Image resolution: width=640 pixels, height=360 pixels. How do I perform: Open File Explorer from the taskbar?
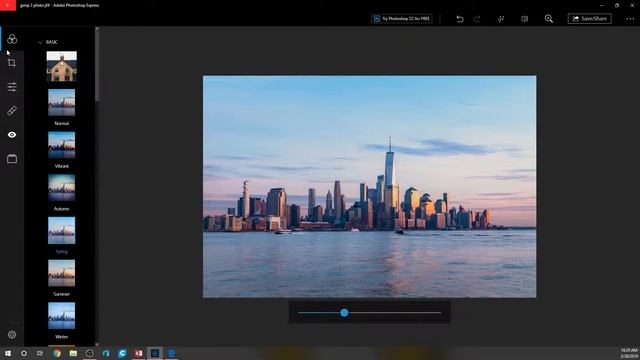pos(73,353)
